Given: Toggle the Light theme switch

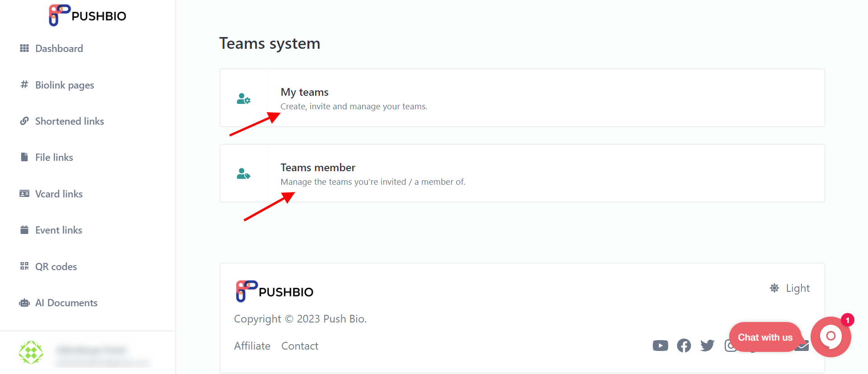Looking at the screenshot, I should [790, 288].
